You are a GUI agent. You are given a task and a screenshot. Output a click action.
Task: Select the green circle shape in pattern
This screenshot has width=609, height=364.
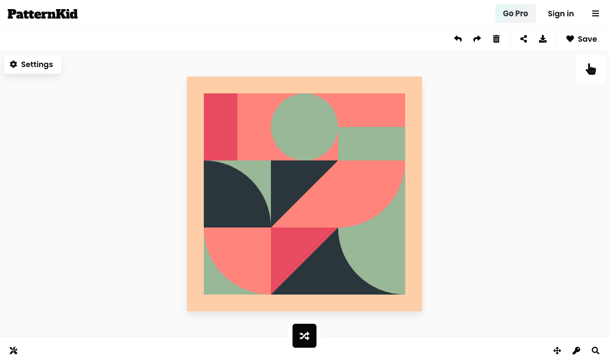[x=304, y=127]
